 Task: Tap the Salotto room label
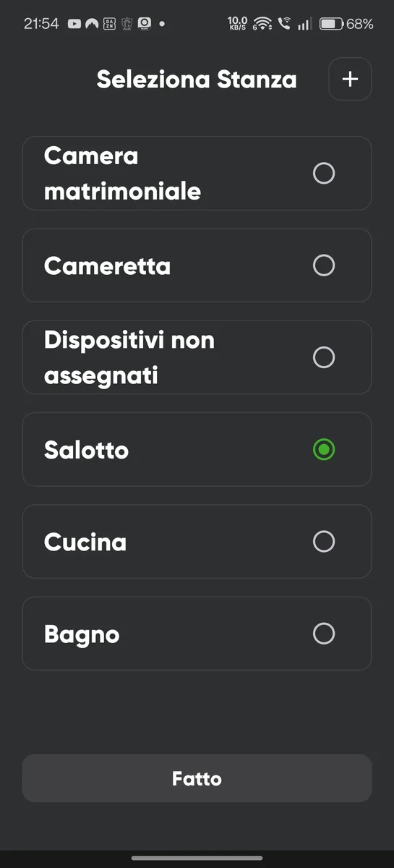coord(86,450)
